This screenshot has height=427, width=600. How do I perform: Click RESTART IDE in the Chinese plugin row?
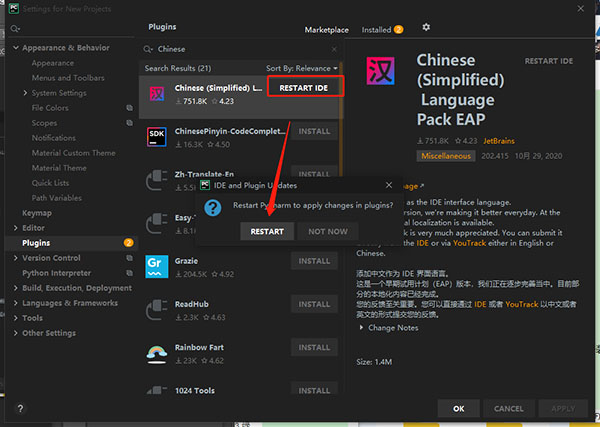(x=303, y=88)
